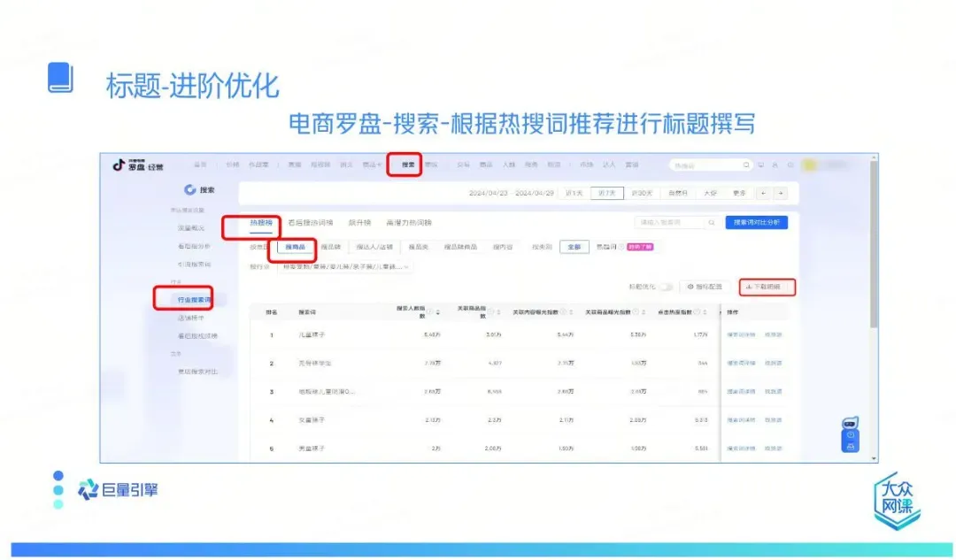Go to the next date range with the right arrow
This screenshot has height=560, width=956.
tap(780, 193)
